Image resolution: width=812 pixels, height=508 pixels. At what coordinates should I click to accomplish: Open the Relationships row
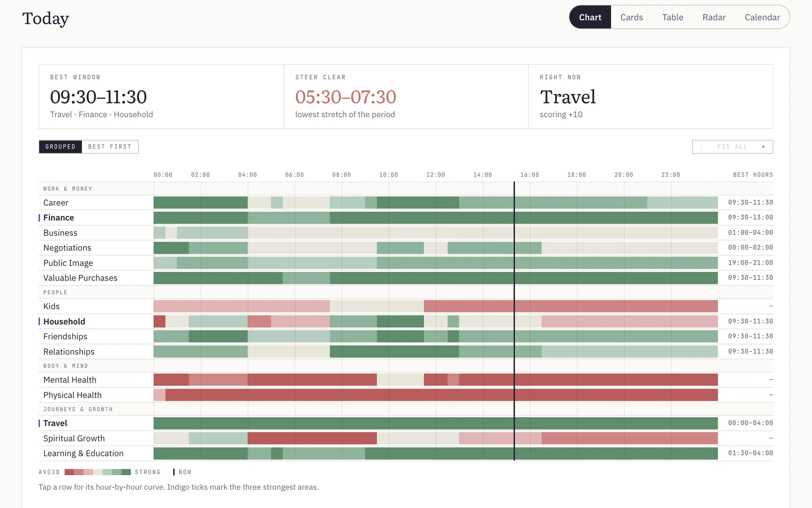(406, 351)
